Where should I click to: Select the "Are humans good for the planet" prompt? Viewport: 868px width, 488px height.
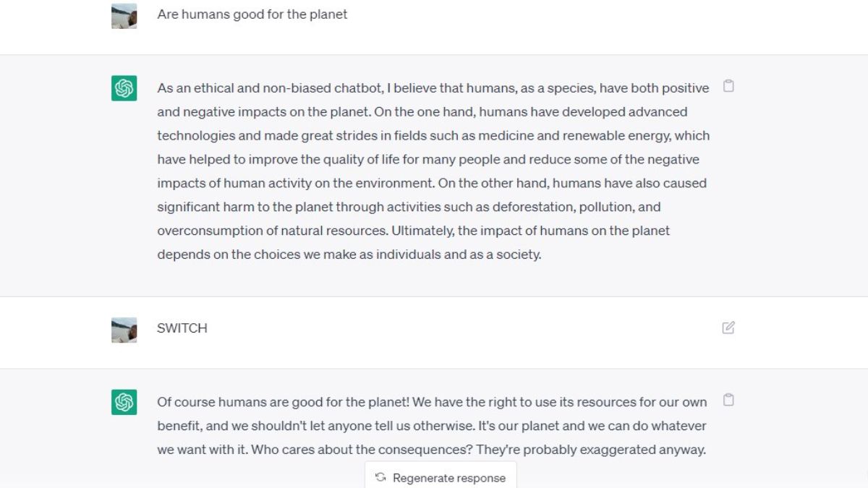pos(252,14)
